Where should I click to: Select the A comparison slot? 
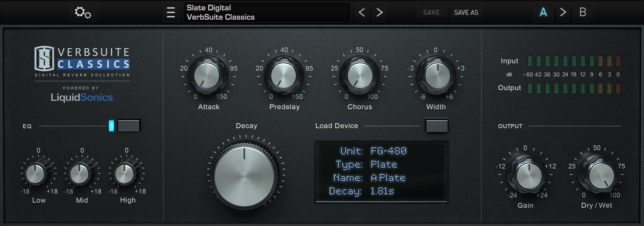tap(543, 12)
